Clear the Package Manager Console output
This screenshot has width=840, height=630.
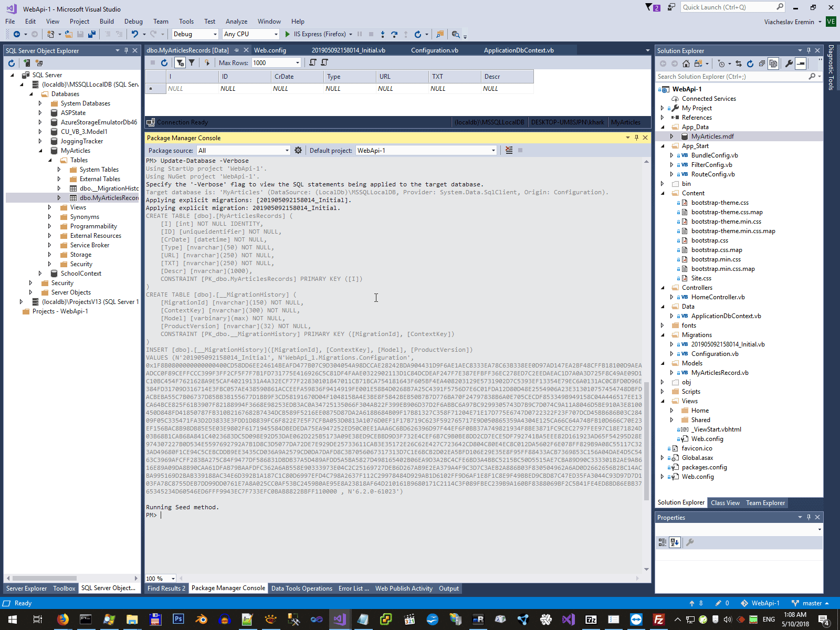pos(509,150)
